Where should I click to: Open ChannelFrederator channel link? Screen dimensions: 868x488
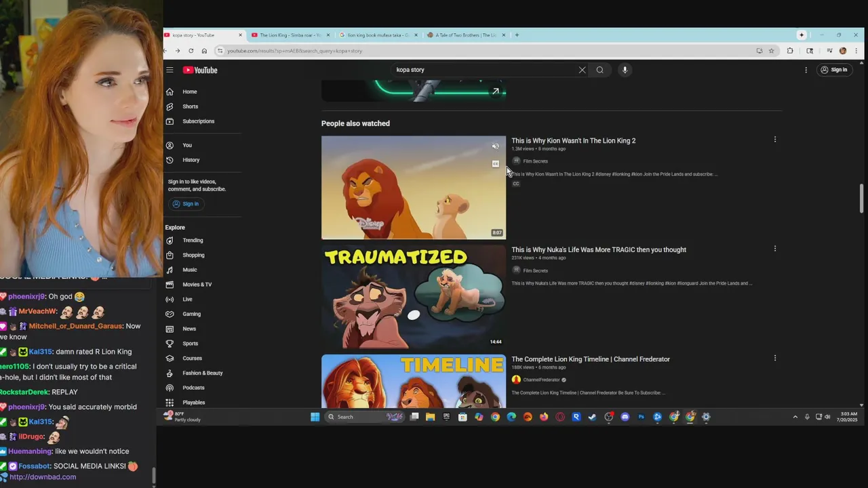pyautogui.click(x=542, y=380)
